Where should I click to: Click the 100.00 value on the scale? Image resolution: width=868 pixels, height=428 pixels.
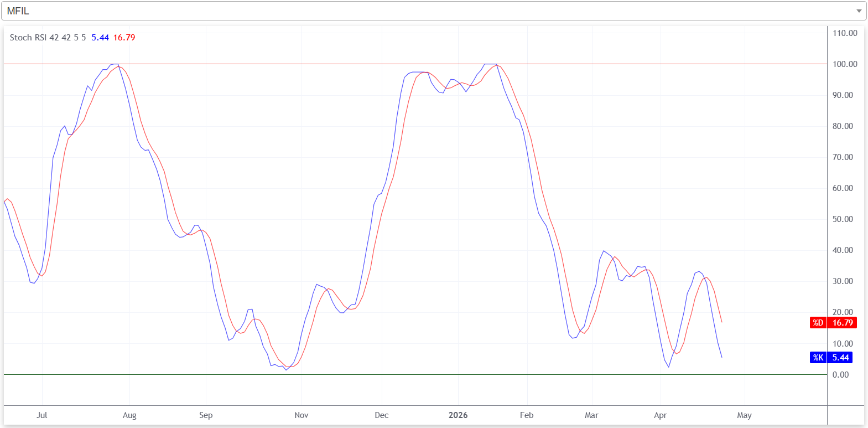845,64
